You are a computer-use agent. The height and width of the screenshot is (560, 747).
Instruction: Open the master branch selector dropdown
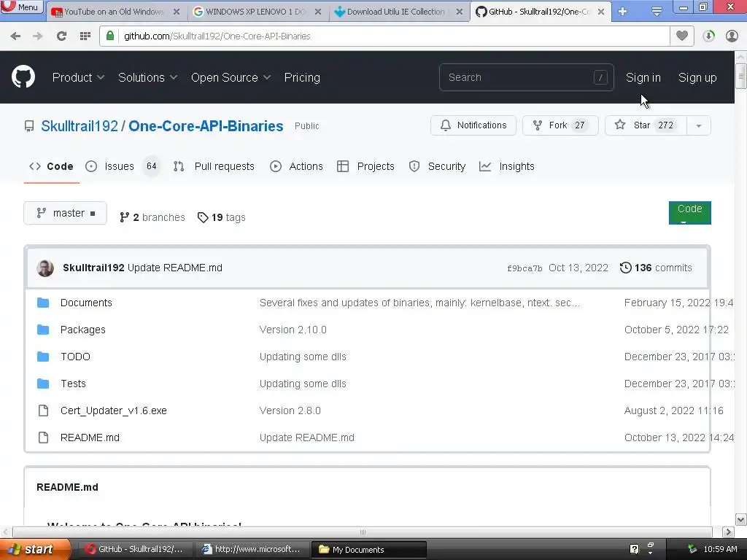(65, 213)
